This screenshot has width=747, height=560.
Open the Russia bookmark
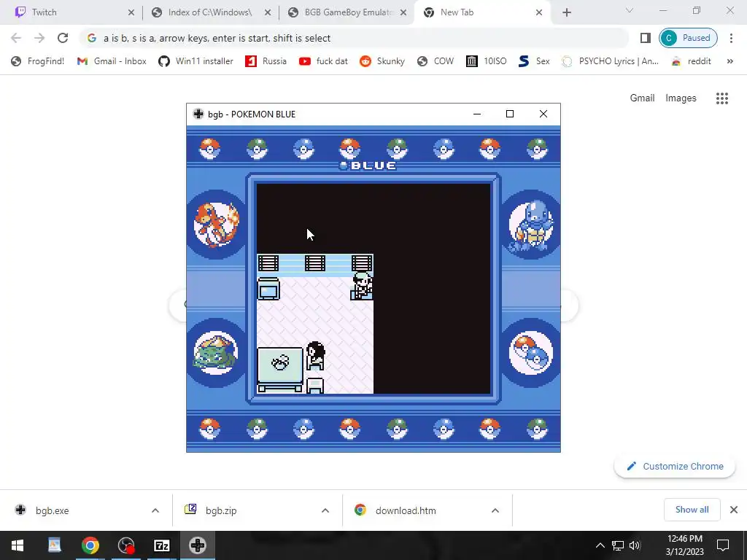[x=266, y=61]
